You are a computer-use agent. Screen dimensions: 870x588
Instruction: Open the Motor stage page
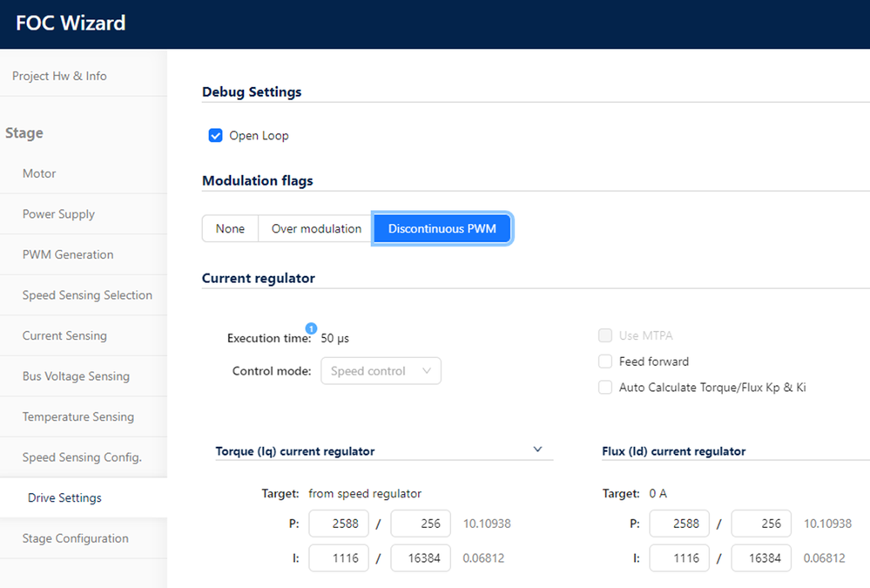pyautogui.click(x=39, y=173)
